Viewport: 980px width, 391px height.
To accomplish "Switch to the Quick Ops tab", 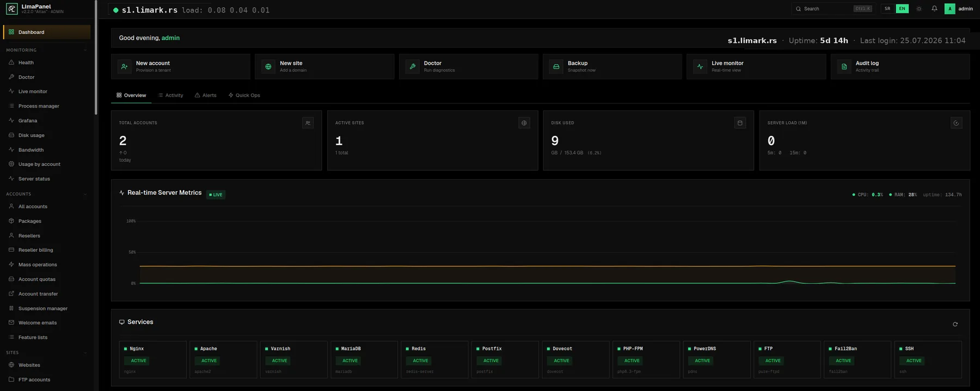I will 244,95.
